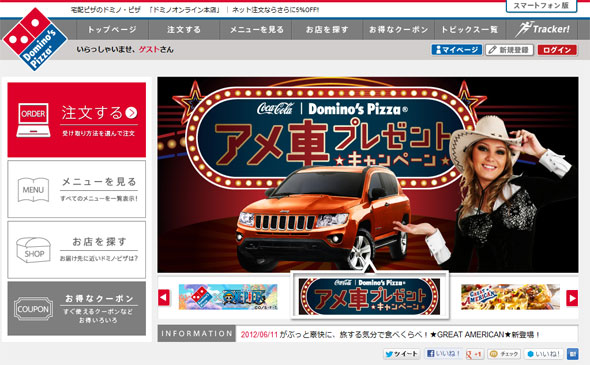
Task: Click the 新規登録 button
Action: (x=509, y=50)
